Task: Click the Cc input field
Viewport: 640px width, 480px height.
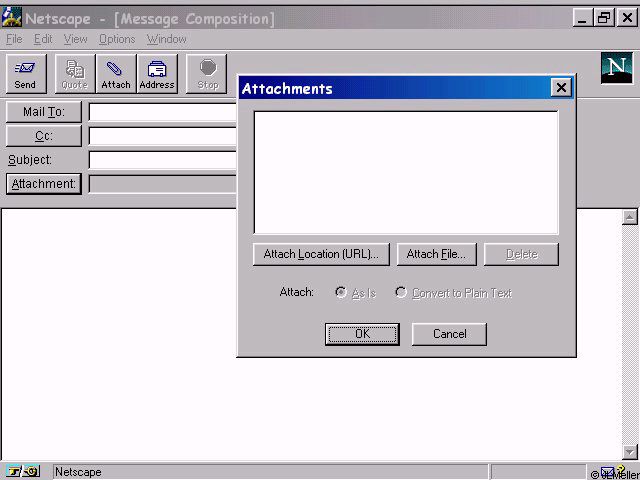Action: click(163, 136)
